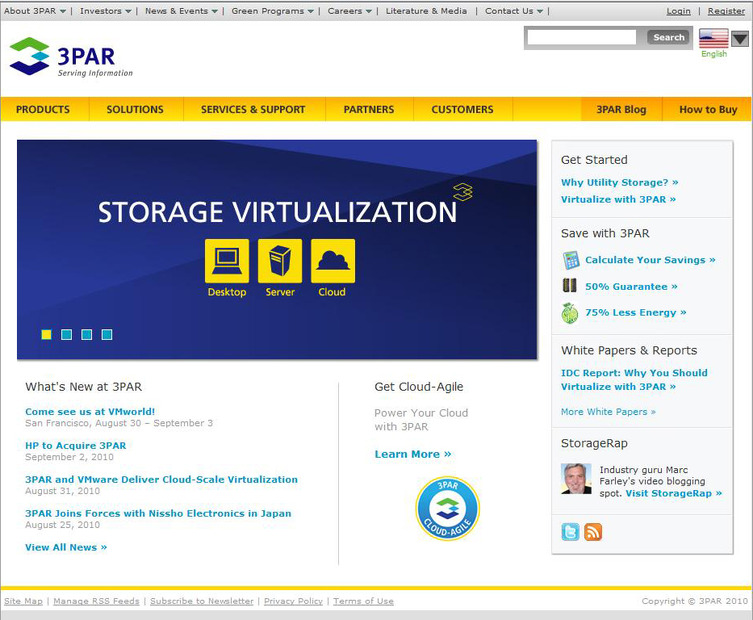This screenshot has height=620, width=753.
Task: Select the second banner slide indicator
Action: click(66, 334)
